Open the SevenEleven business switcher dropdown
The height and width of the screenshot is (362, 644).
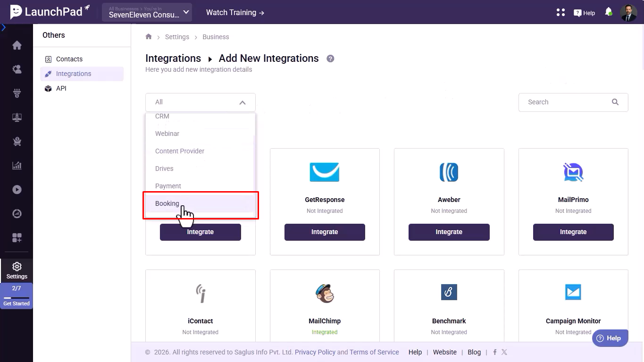(147, 13)
